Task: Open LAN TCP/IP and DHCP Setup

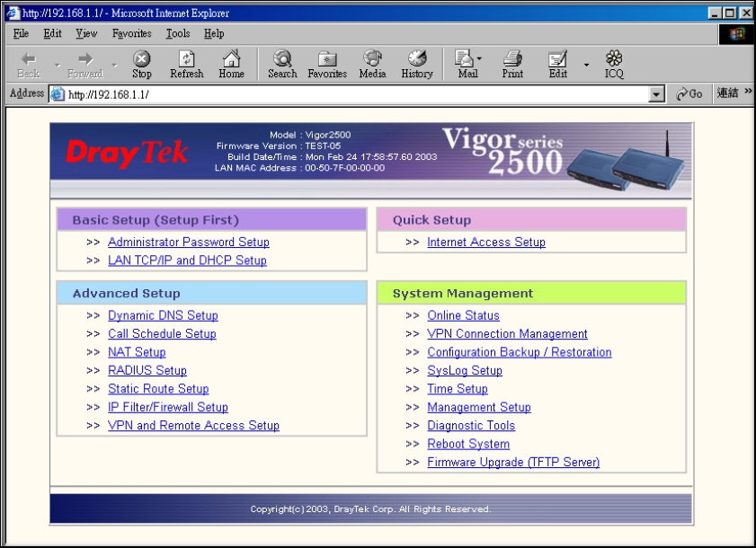Action: tap(187, 261)
